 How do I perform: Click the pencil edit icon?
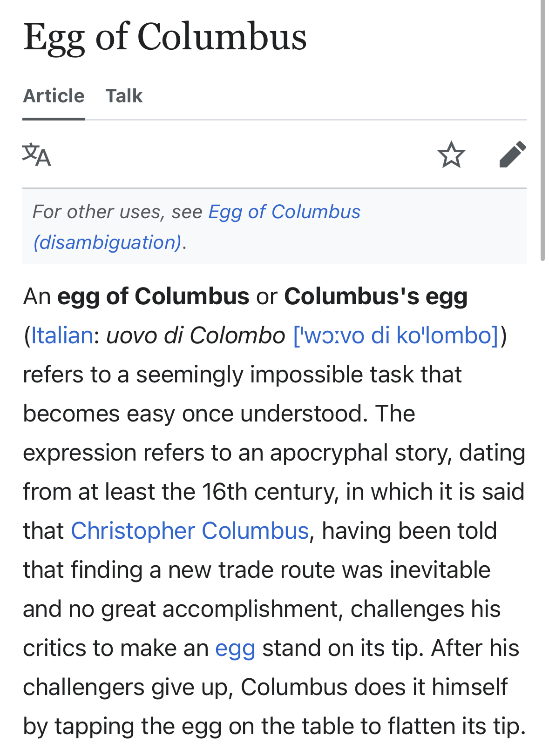[512, 154]
